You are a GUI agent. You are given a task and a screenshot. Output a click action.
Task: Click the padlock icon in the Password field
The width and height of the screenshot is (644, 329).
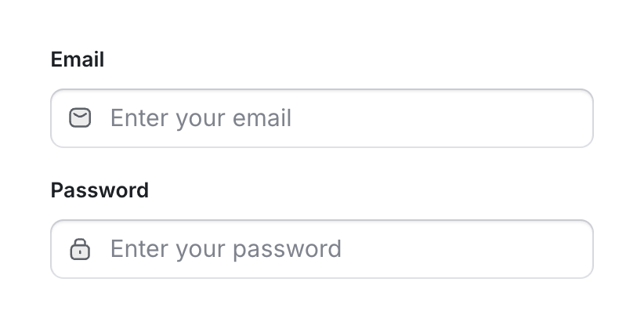[x=80, y=250]
